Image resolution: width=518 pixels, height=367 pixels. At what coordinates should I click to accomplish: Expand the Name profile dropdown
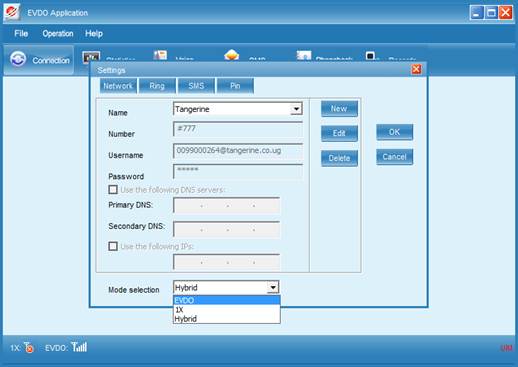tap(296, 109)
